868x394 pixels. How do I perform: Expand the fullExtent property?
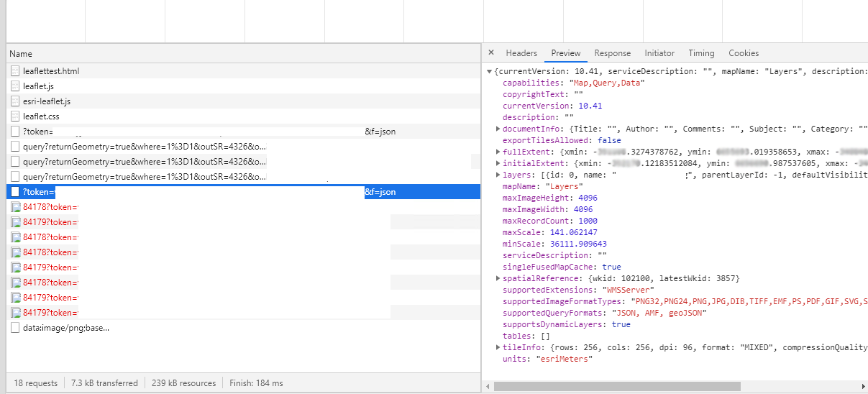pyautogui.click(x=498, y=152)
